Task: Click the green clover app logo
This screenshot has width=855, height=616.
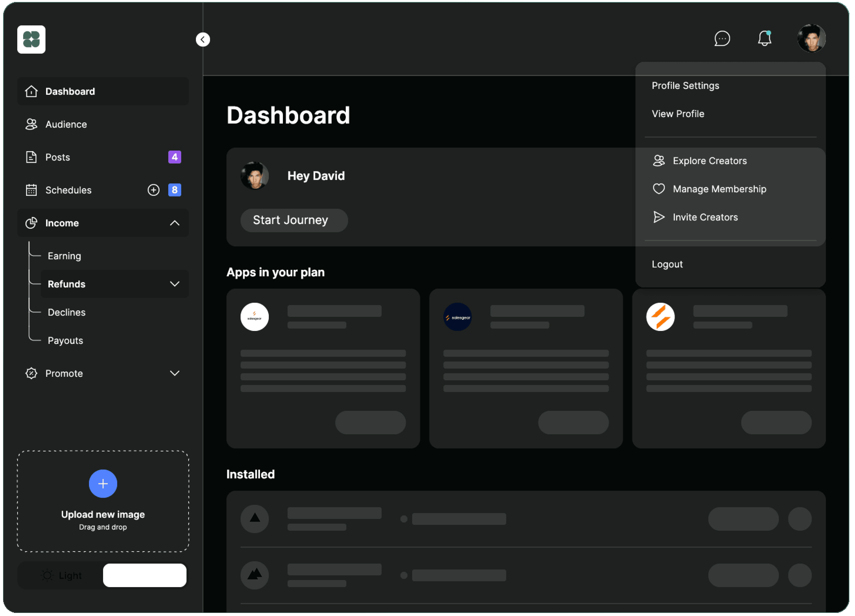Action: pos(31,40)
